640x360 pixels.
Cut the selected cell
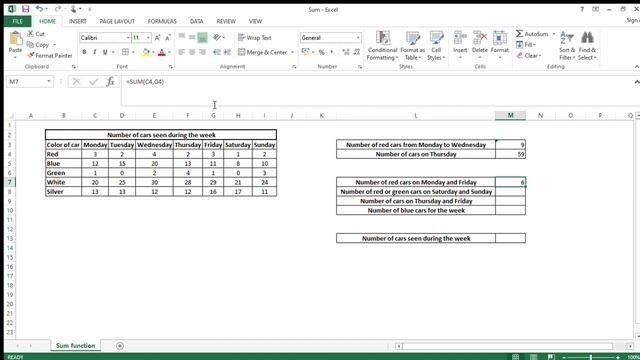36,34
